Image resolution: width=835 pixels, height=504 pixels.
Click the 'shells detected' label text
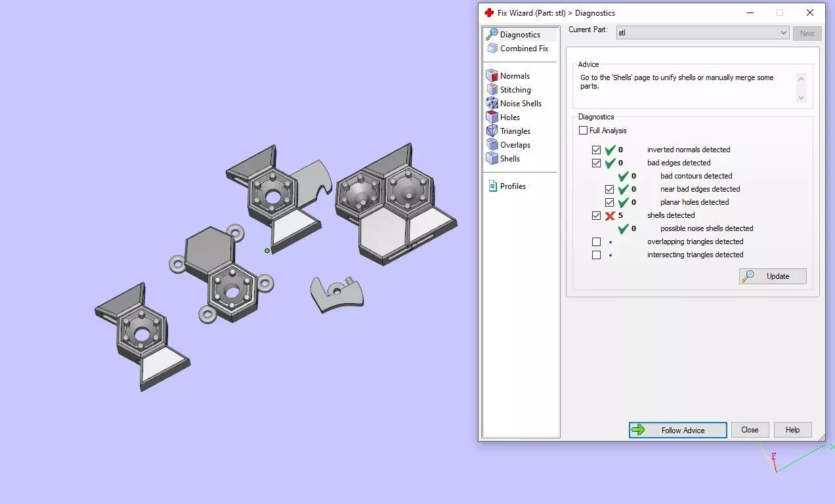pyautogui.click(x=671, y=215)
